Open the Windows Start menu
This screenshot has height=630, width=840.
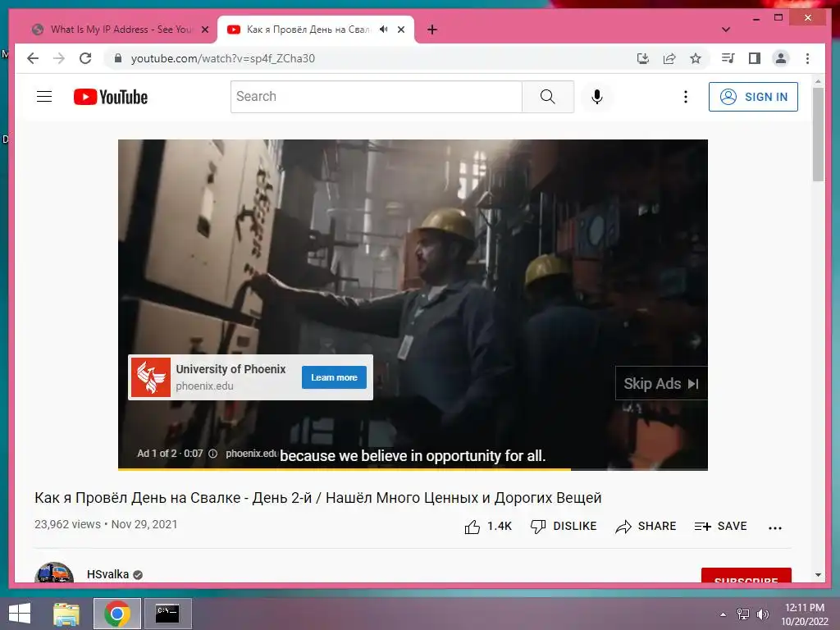point(20,614)
